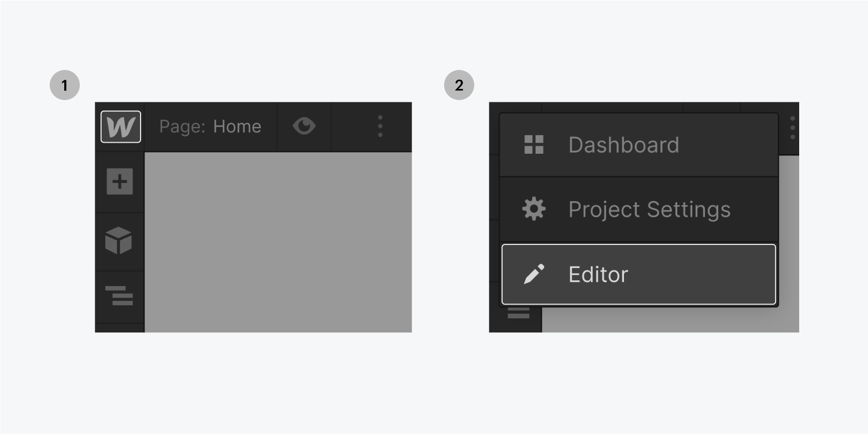Select the Editor pencil icon

[x=535, y=274]
